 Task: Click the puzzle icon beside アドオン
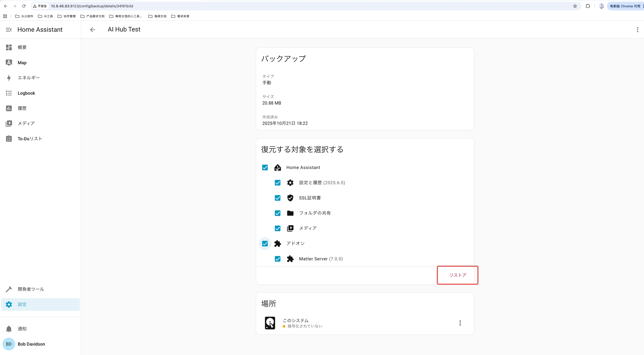278,244
